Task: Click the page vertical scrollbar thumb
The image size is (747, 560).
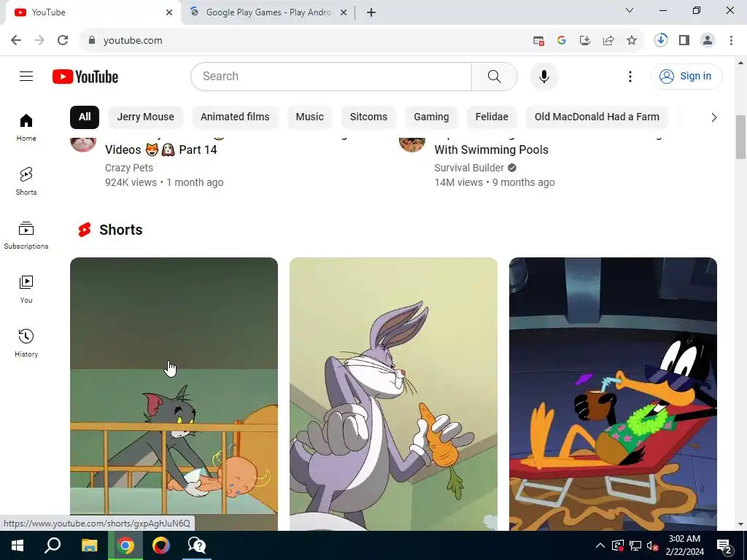Action: 740,137
